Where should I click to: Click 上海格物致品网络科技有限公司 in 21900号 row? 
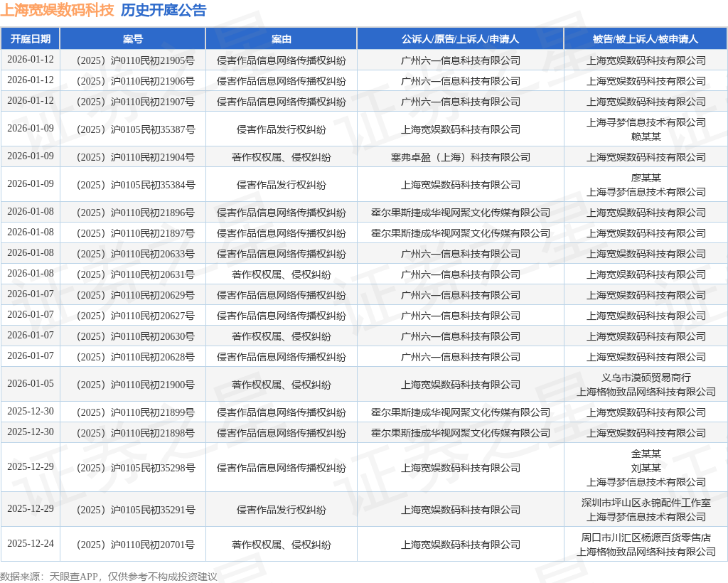[646, 392]
